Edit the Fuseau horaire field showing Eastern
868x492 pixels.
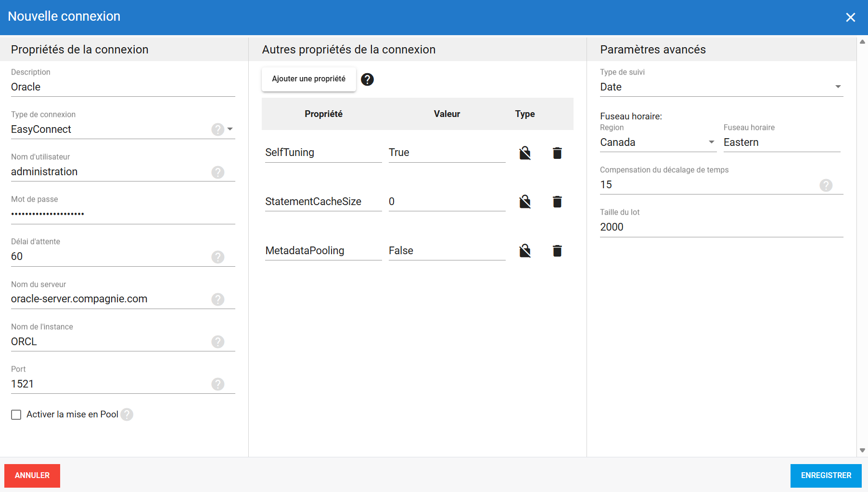pos(782,142)
